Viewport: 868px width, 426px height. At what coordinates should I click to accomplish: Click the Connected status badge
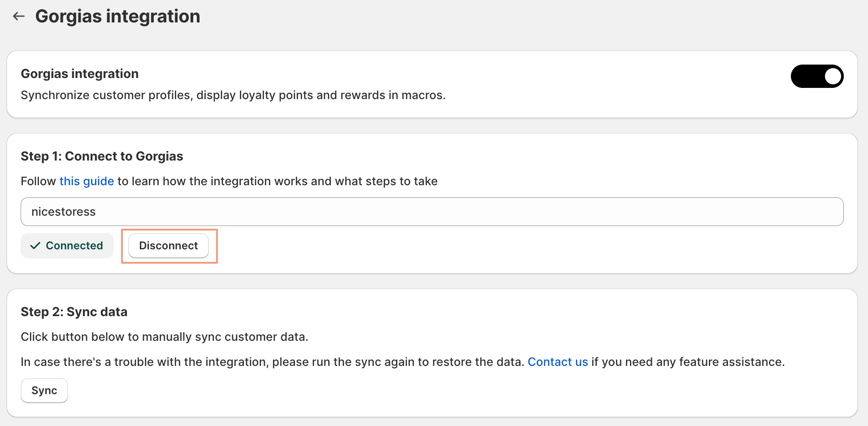[x=67, y=246]
